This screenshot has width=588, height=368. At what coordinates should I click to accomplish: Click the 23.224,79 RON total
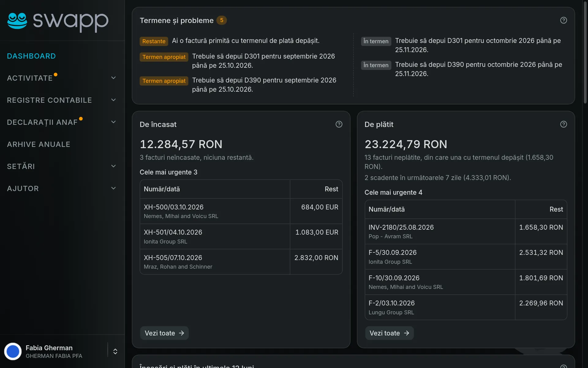406,144
